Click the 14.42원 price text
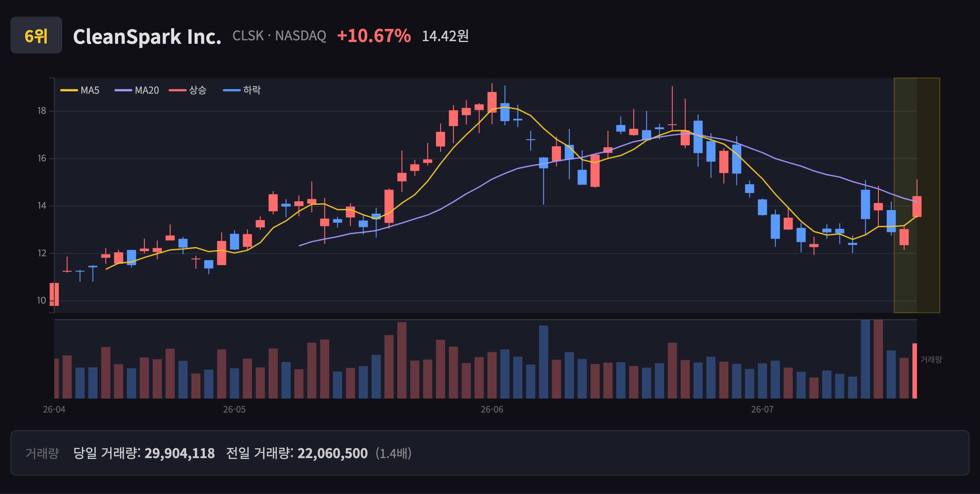Image resolution: width=980 pixels, height=494 pixels. pos(445,36)
